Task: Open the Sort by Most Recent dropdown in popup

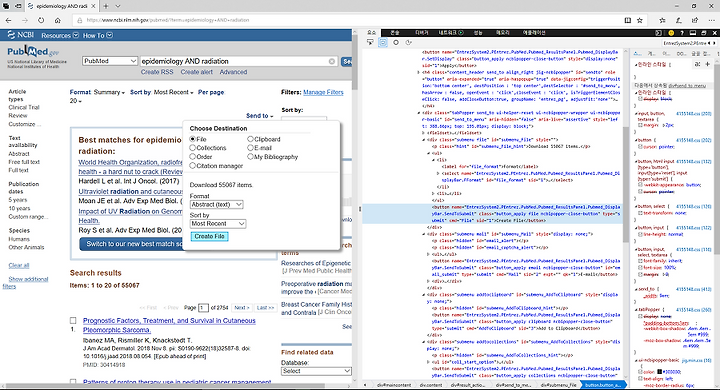Action: coord(218,223)
